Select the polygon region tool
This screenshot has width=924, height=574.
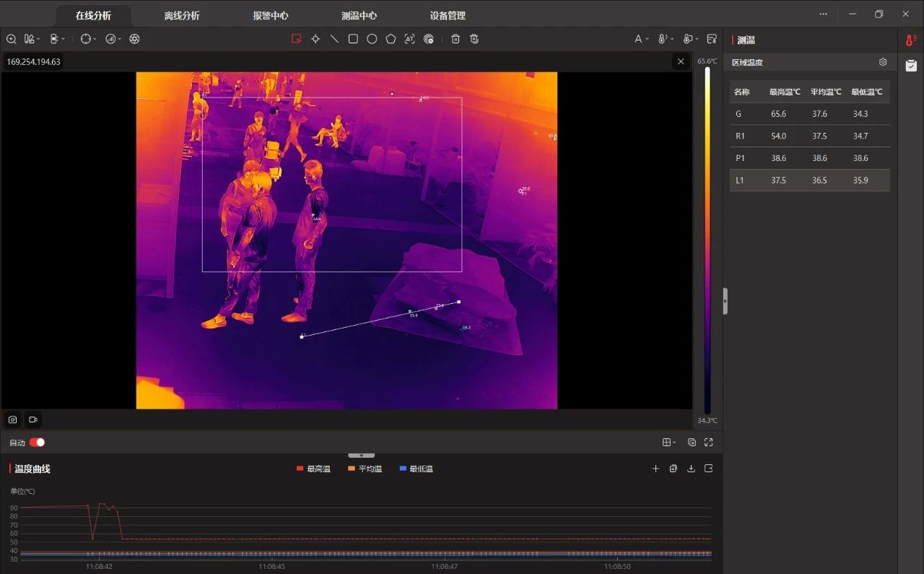(391, 39)
